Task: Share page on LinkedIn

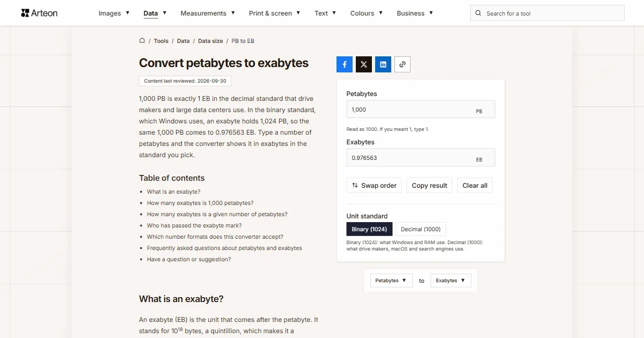Action: (x=383, y=64)
